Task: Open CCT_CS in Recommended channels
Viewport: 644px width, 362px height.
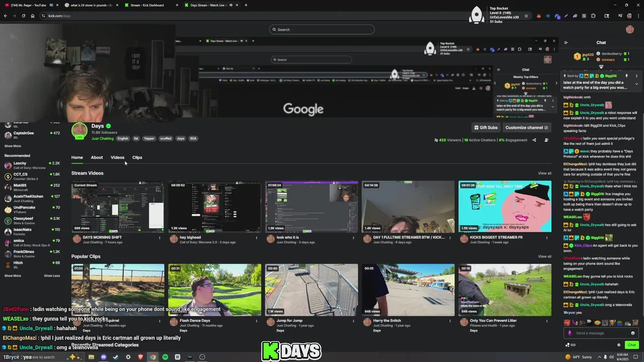Action: coord(32,176)
